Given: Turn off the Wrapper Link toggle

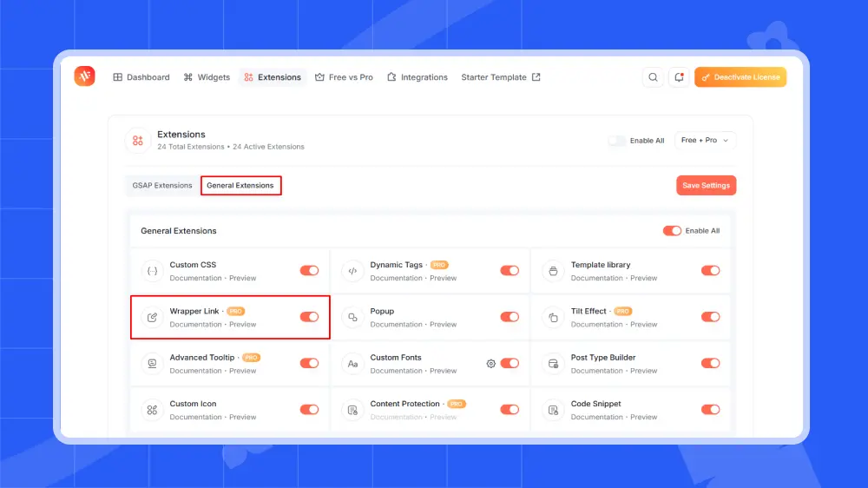Looking at the screenshot, I should pos(310,317).
